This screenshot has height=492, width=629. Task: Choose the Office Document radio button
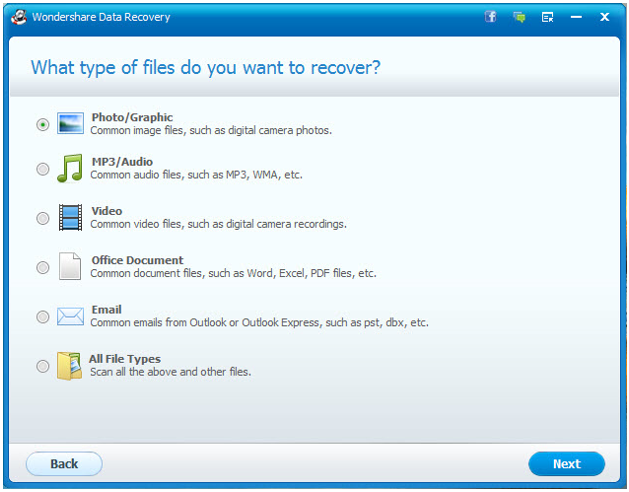click(43, 267)
